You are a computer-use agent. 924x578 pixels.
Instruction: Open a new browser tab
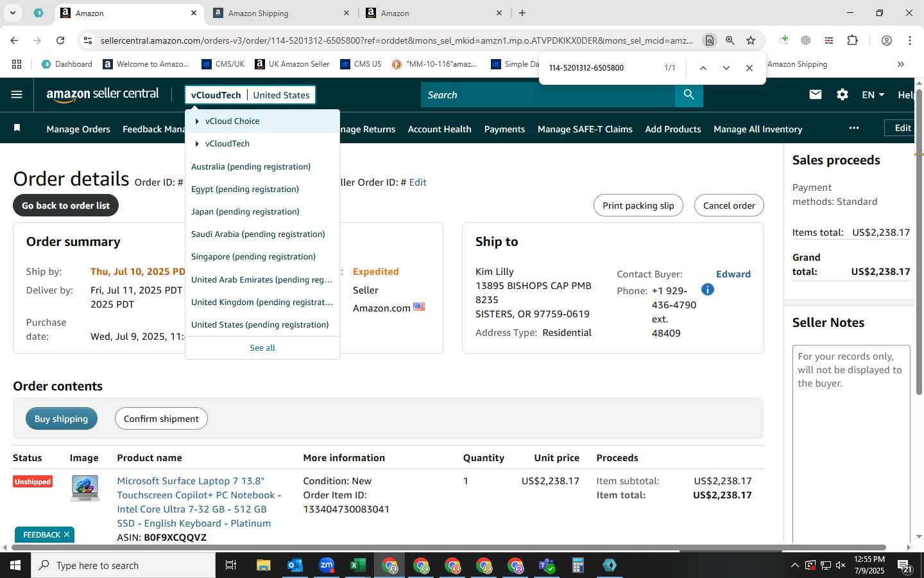tap(522, 13)
